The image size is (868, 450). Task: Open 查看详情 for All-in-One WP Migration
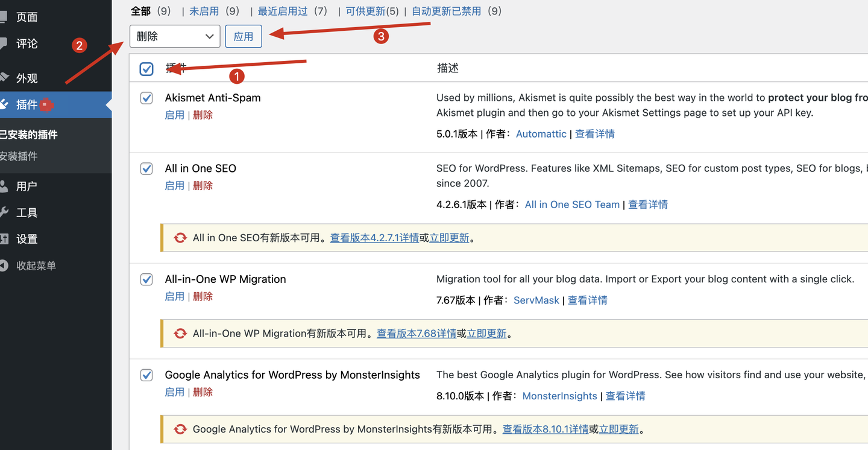(588, 300)
